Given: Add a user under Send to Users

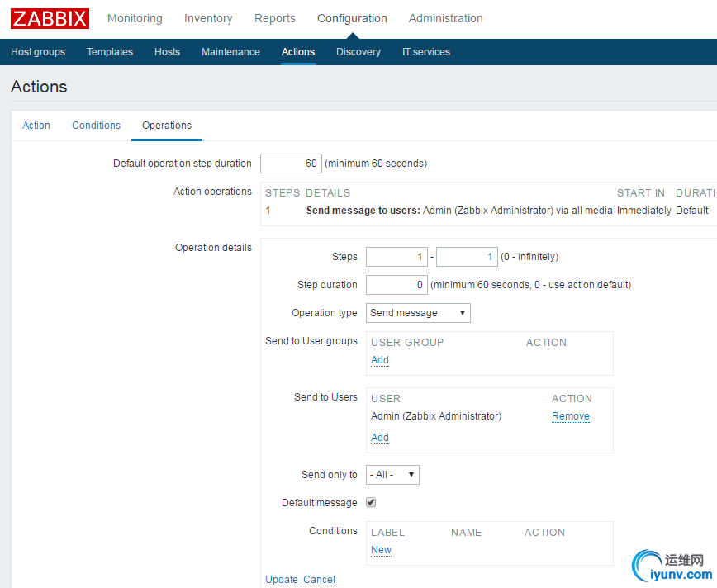Looking at the screenshot, I should [x=379, y=438].
